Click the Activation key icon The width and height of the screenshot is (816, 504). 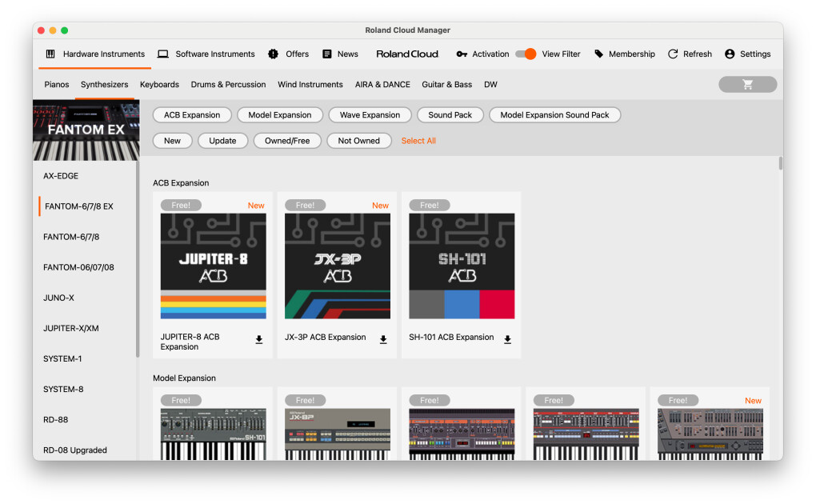click(462, 54)
